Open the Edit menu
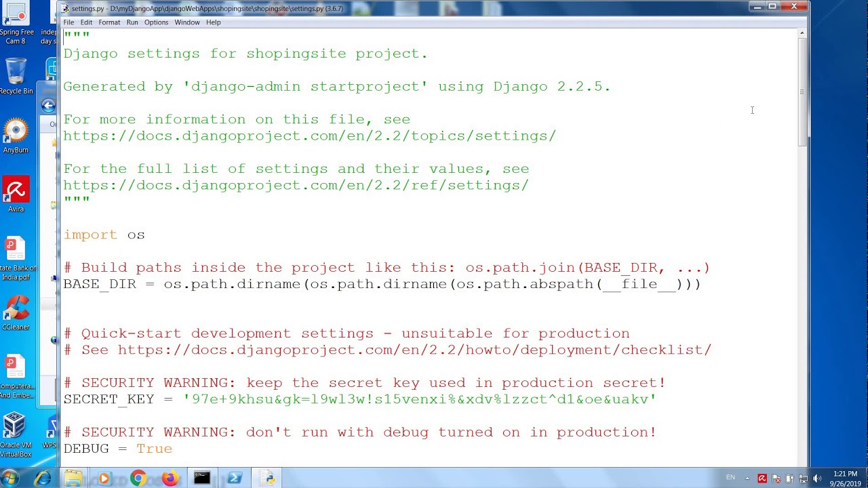The image size is (868, 488). [x=86, y=22]
